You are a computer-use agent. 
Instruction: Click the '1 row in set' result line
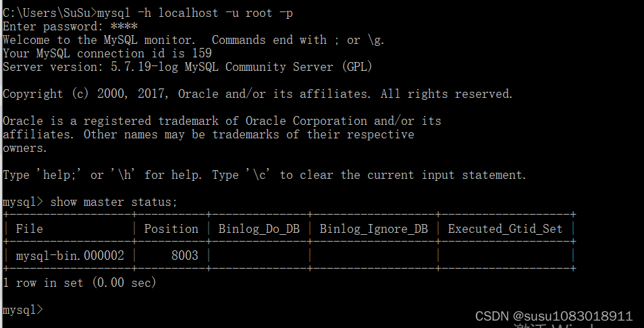[x=79, y=283]
